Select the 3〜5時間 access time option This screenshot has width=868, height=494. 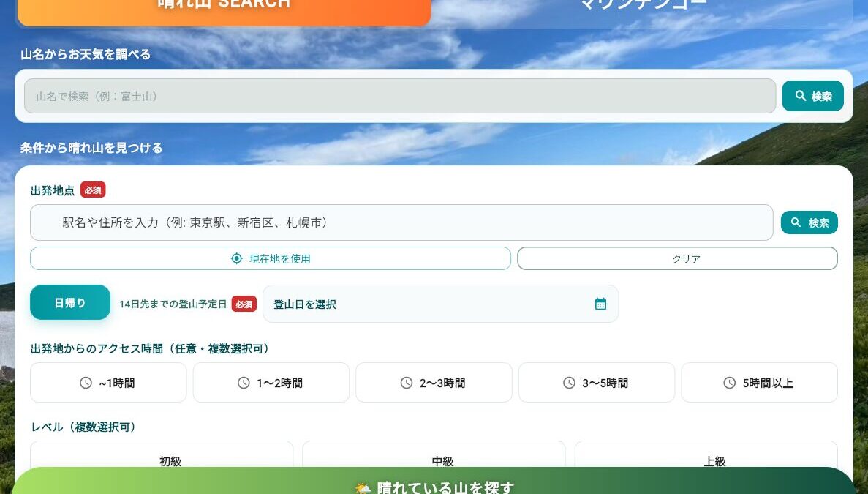(597, 383)
